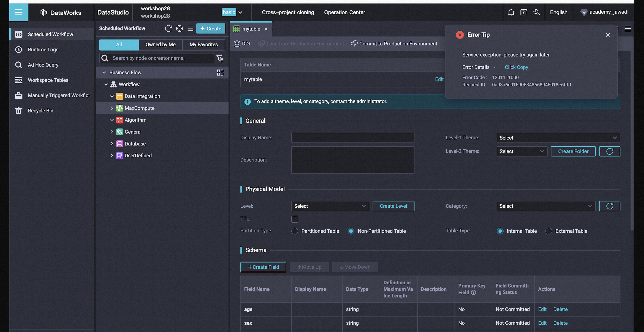Switch to Owned by Me tab
The width and height of the screenshot is (644, 332).
(x=161, y=45)
